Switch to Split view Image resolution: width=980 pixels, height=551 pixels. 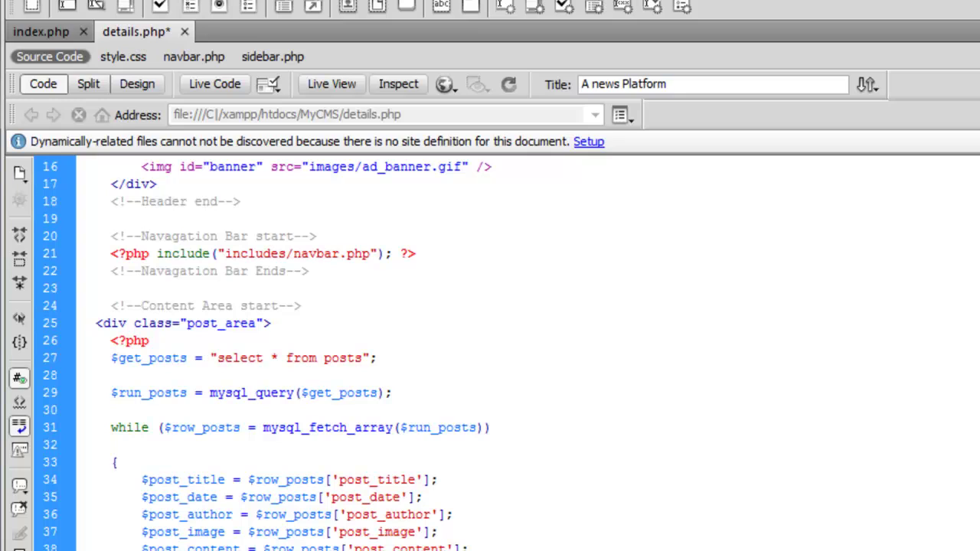click(88, 84)
